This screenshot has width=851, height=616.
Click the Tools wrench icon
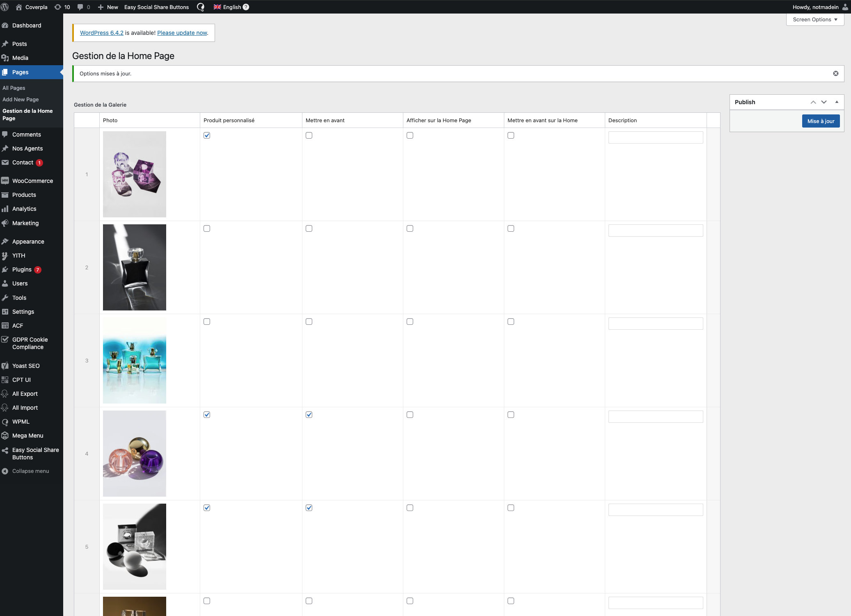pos(5,298)
